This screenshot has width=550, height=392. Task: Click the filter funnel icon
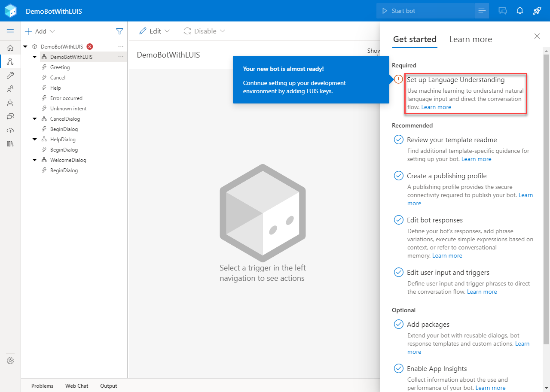[x=119, y=31]
